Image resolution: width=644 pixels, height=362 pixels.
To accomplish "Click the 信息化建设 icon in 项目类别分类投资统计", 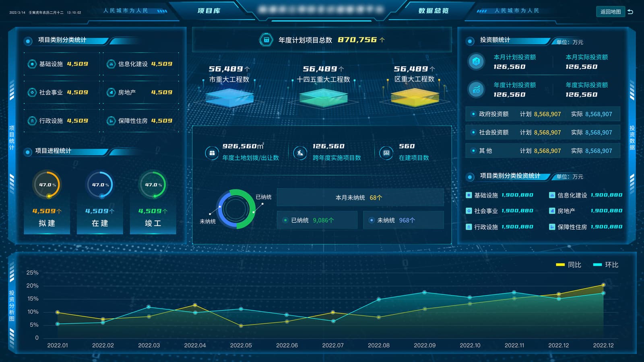I will click(552, 195).
